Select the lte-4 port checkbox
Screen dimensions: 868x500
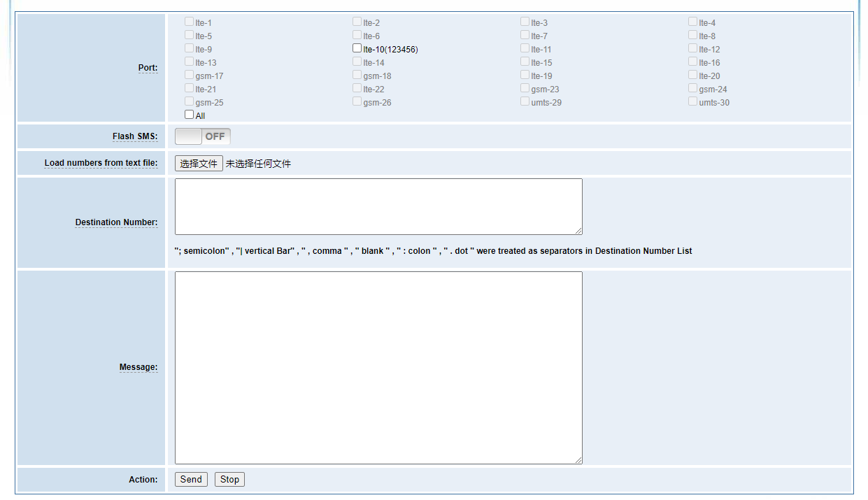click(x=693, y=22)
